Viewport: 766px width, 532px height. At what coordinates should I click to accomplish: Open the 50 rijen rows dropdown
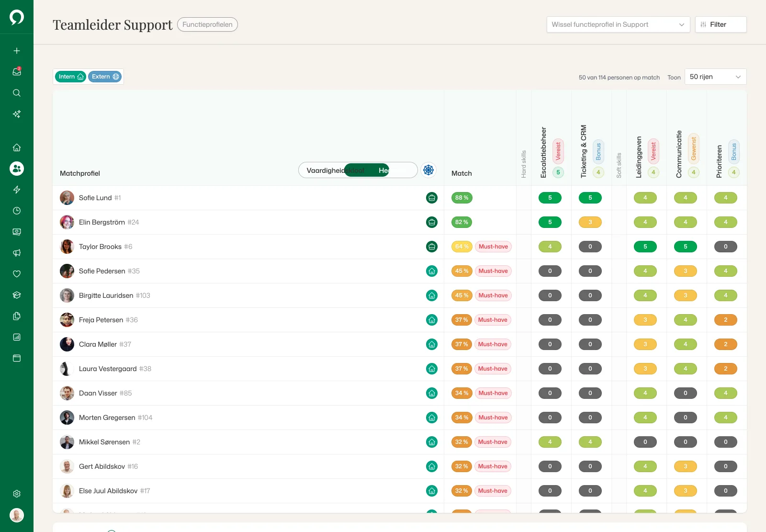tap(715, 77)
